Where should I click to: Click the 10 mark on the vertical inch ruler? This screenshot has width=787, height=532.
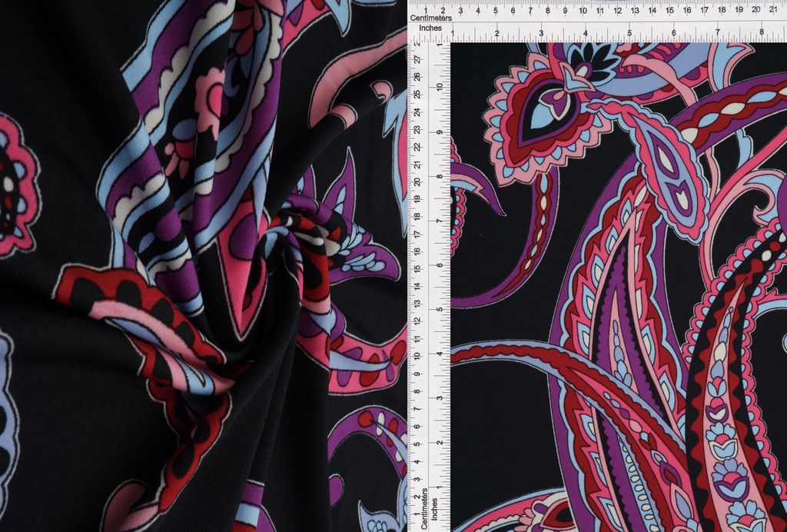coord(440,87)
